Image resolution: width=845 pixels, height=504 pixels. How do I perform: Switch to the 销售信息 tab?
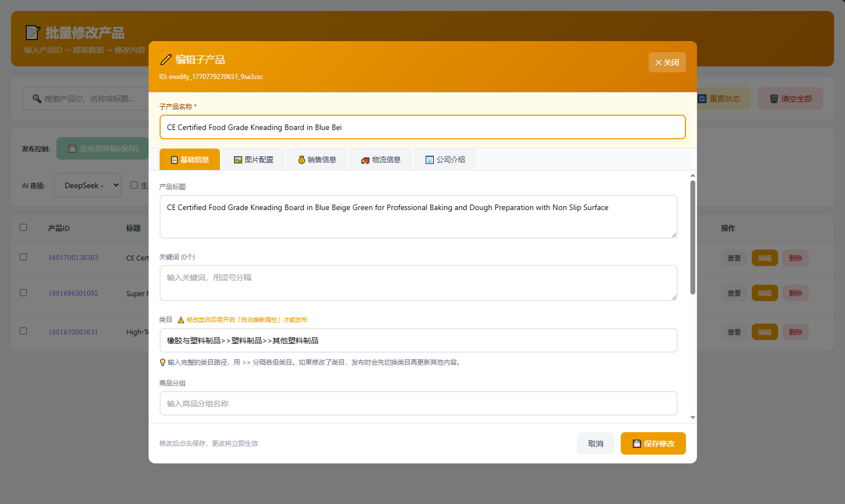(317, 160)
